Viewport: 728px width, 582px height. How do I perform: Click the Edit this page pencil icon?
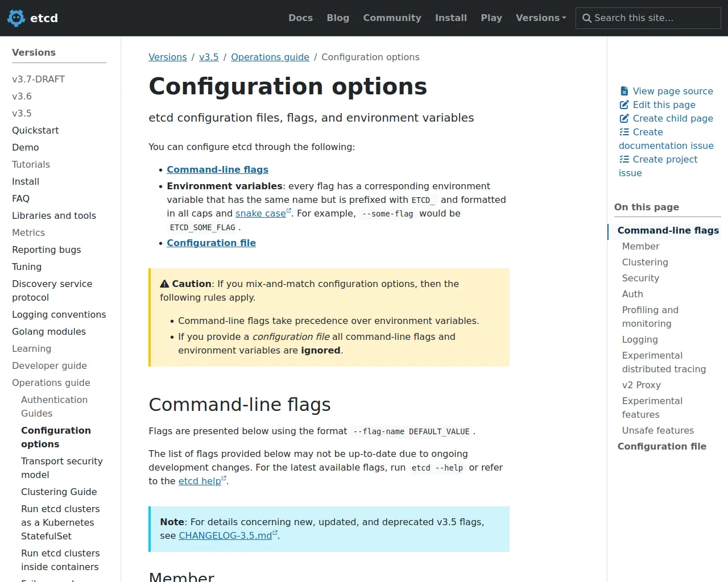(624, 105)
